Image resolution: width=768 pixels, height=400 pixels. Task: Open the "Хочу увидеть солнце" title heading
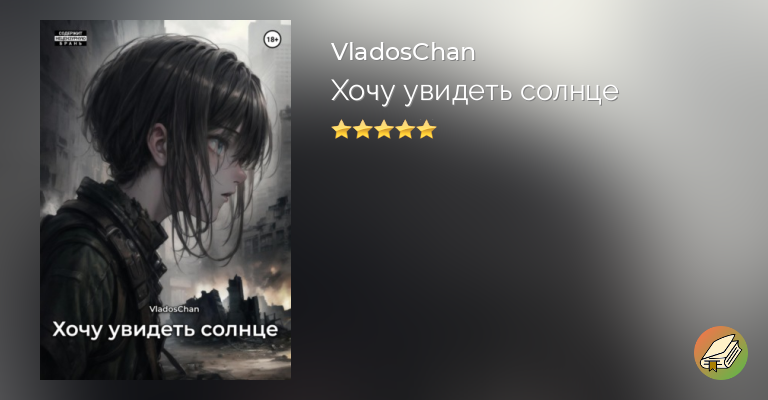[475, 92]
